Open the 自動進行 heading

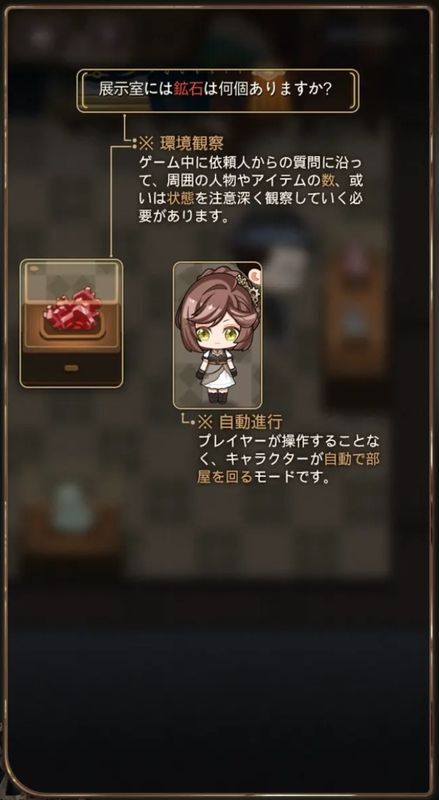click(250, 421)
